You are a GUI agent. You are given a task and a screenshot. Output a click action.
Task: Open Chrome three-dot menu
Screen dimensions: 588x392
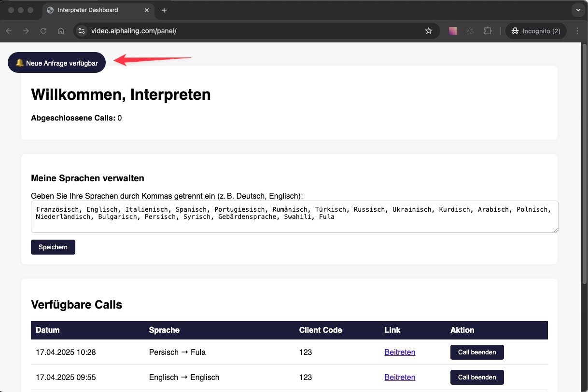(577, 31)
